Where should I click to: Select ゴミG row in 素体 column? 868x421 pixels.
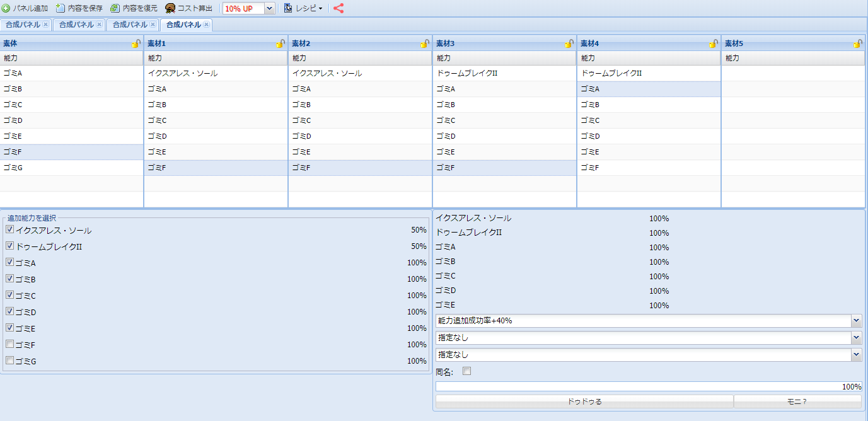(72, 168)
